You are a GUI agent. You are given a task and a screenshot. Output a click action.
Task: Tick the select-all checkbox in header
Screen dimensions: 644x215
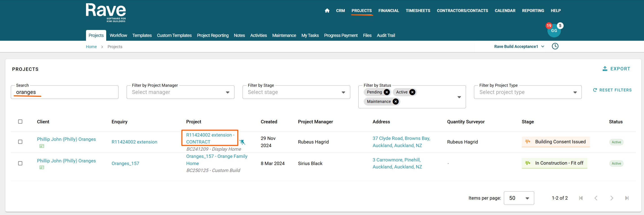(20, 122)
